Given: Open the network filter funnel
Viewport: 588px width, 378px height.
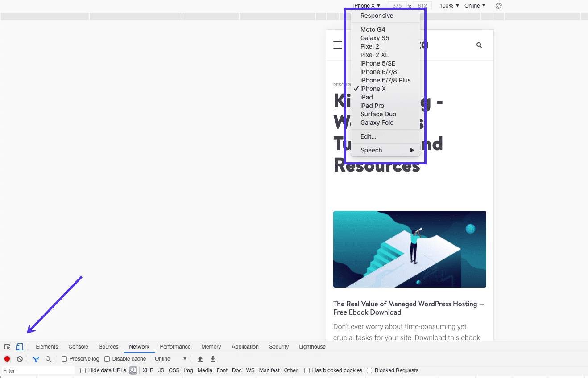Looking at the screenshot, I should [x=36, y=358].
